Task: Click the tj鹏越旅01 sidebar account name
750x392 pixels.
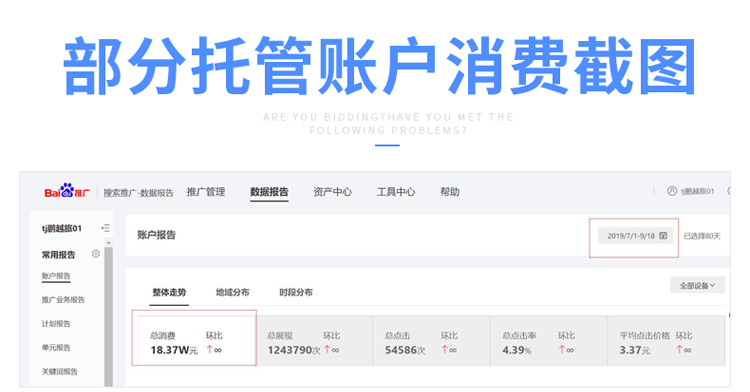Action: pos(62,229)
